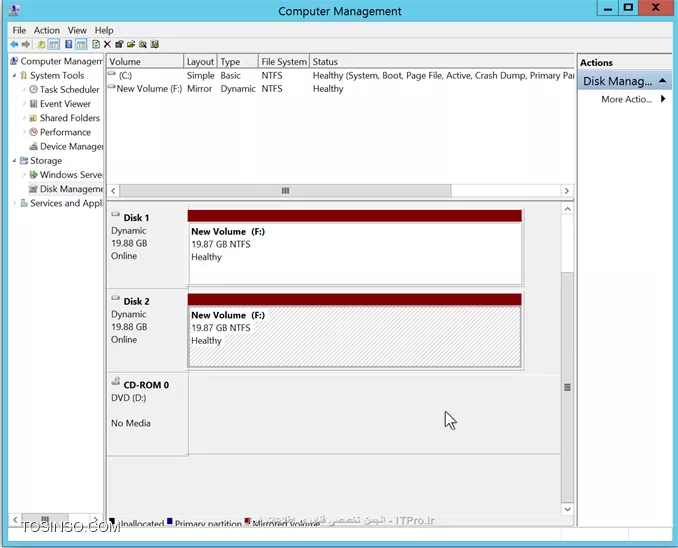
Task: Expand the Shared Folders tree node
Action: [x=24, y=118]
